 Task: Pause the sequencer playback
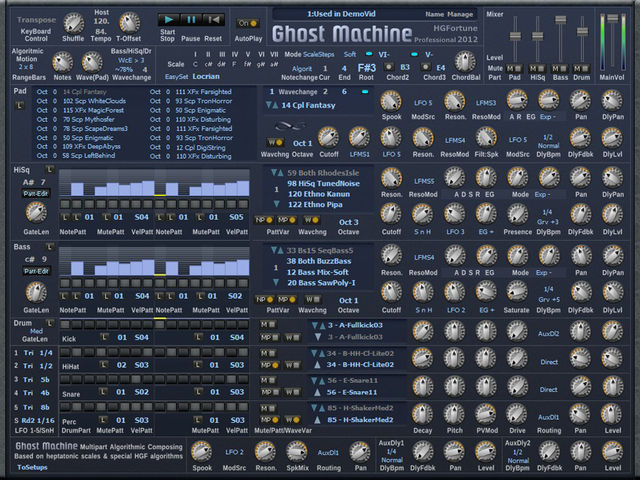tap(191, 20)
